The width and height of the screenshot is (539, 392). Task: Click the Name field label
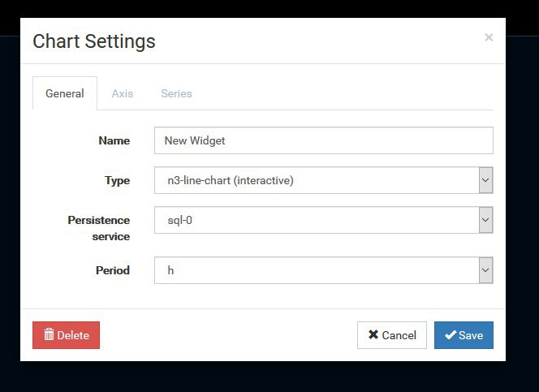114,140
